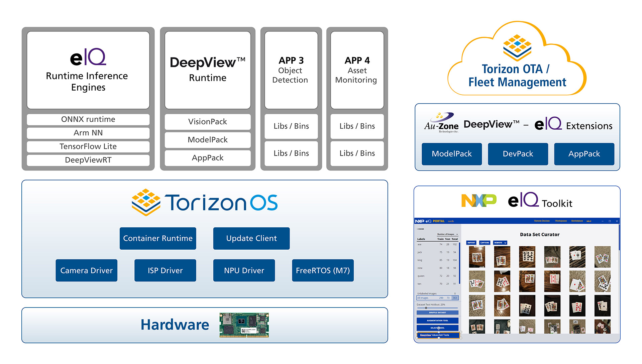The height and width of the screenshot is (364, 642).
Task: Minimize the eIQ Portal window
Action: pos(602,221)
